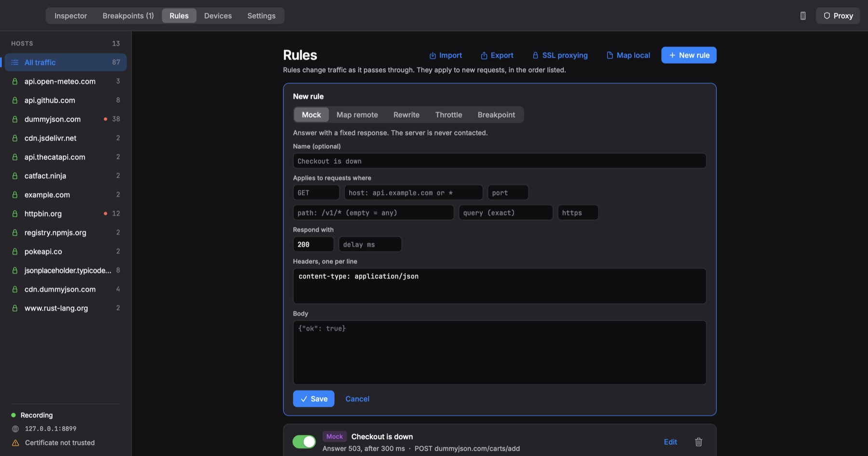Select All traffic in hosts list

point(66,62)
